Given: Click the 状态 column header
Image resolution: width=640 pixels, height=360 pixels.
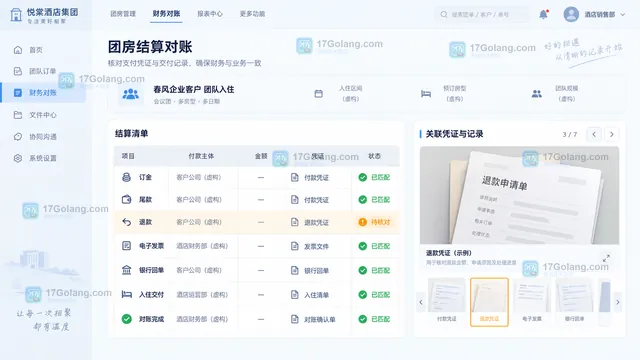Looking at the screenshot, I should click(x=374, y=156).
